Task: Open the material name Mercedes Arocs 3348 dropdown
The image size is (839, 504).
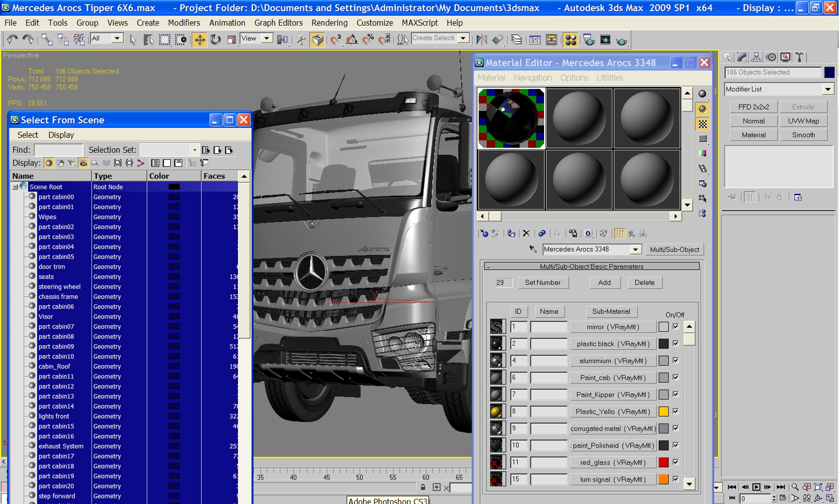Action: 635,250
